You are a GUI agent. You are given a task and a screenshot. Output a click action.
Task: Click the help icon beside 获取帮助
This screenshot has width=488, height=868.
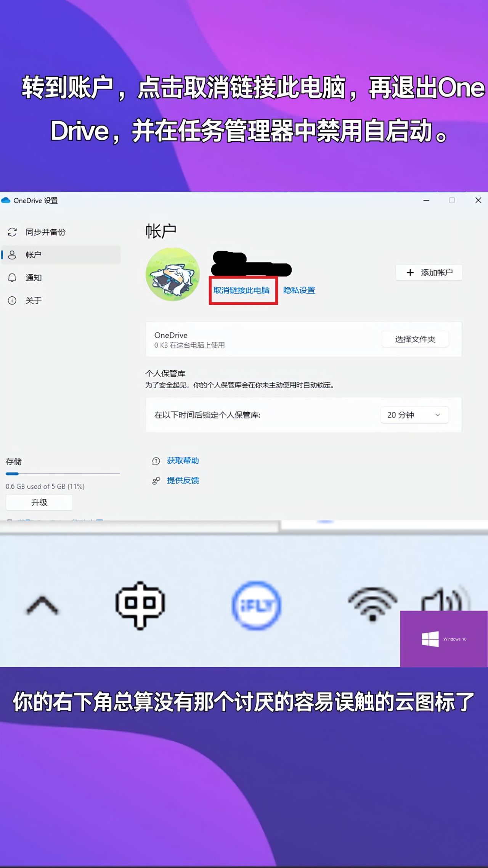pos(156,461)
